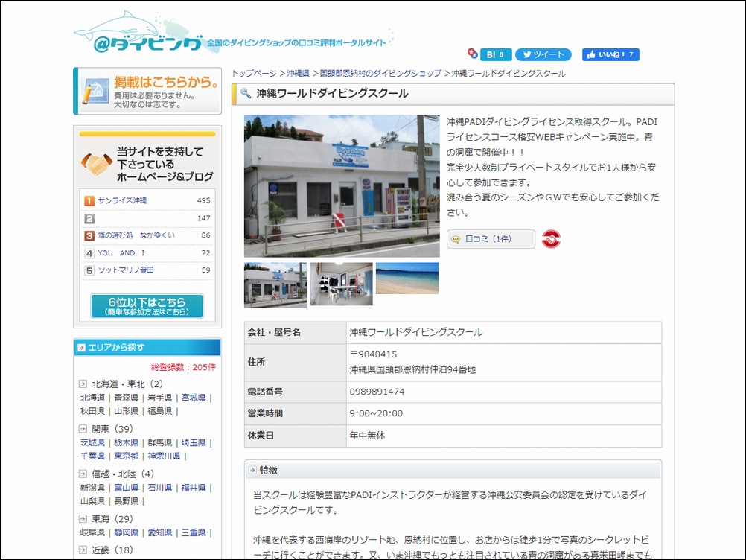Viewport: 746px width, 560px height.
Task: Click business hours 9:00~20:00
Action: click(376, 413)
